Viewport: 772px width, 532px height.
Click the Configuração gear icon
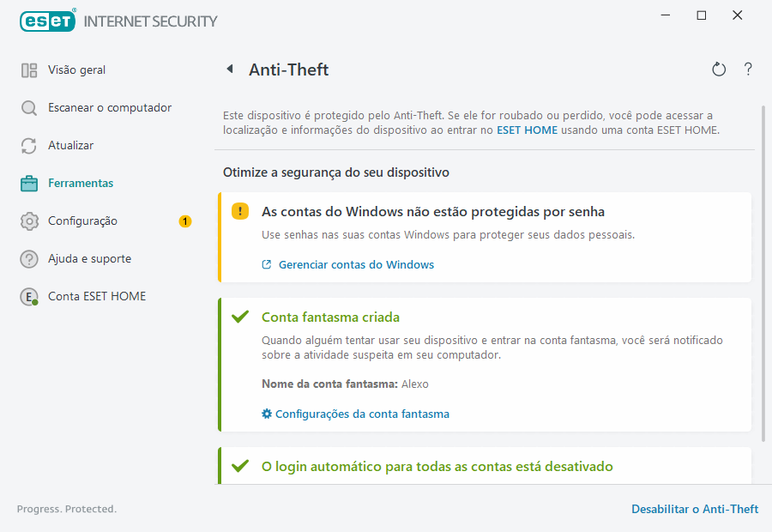pos(29,221)
